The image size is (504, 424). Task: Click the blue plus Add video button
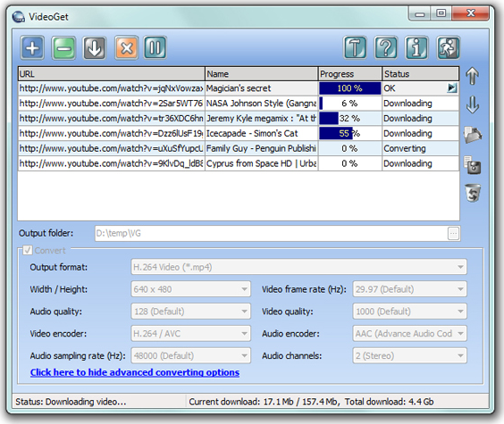32,48
